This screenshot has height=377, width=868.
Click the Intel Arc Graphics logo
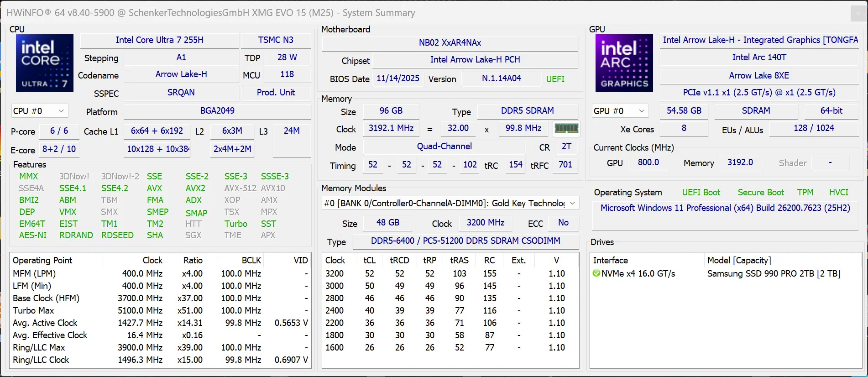pos(624,63)
